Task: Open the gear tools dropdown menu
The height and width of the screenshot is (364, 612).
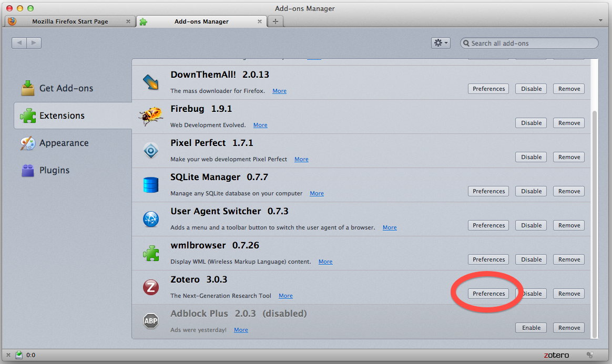Action: tap(441, 43)
